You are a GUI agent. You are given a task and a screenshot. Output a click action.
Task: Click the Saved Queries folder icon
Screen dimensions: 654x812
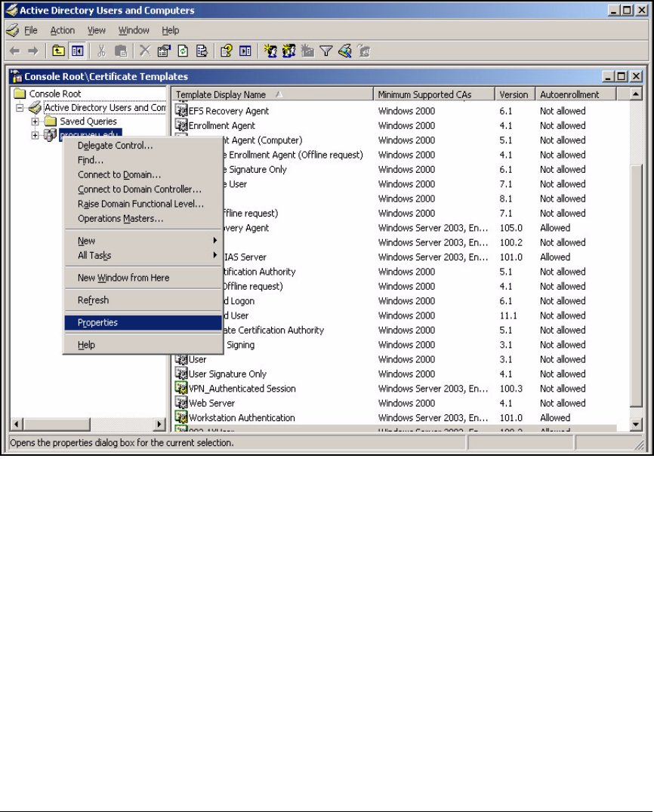click(51, 121)
